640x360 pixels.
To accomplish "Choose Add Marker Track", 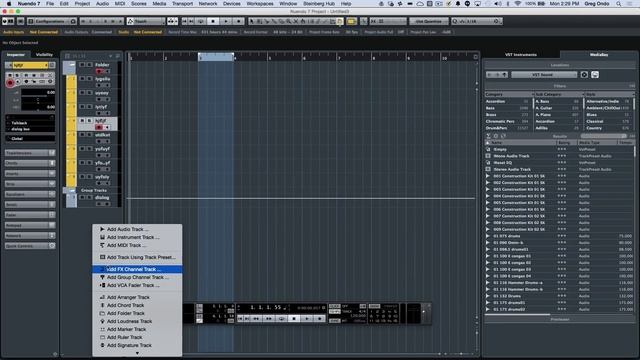I will click(x=137, y=329).
